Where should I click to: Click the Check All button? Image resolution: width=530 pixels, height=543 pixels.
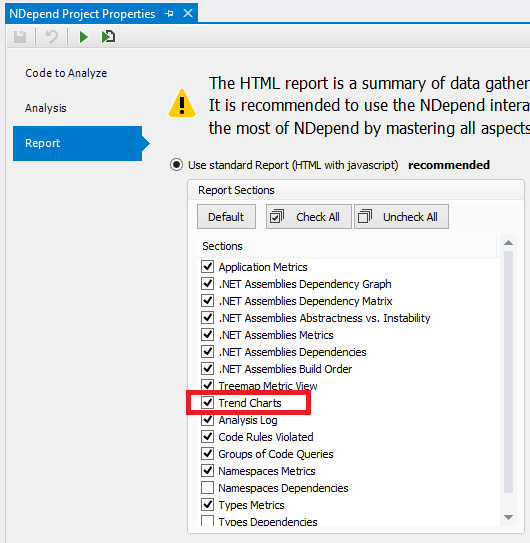pyautogui.click(x=309, y=217)
